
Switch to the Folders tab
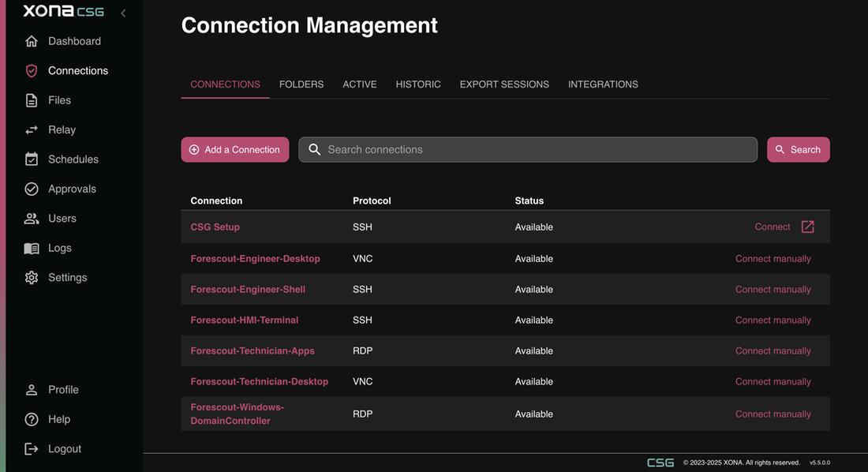tap(301, 84)
